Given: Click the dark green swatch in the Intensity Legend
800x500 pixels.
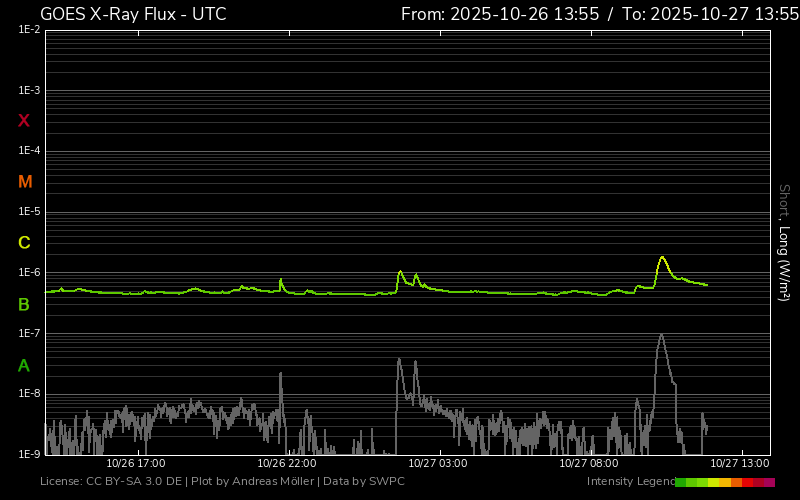Looking at the screenshot, I should (681, 482).
